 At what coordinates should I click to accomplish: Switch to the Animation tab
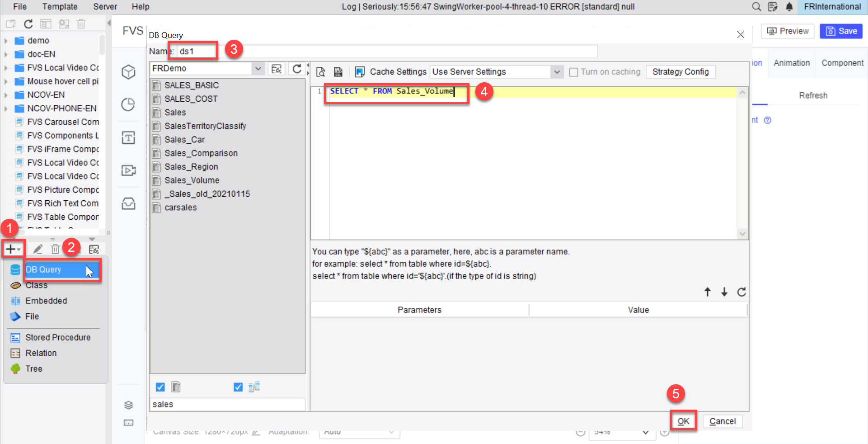click(x=792, y=63)
